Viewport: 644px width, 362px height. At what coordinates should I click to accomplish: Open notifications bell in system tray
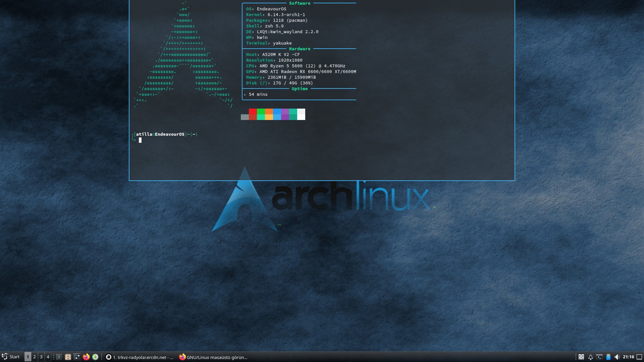tap(590, 357)
